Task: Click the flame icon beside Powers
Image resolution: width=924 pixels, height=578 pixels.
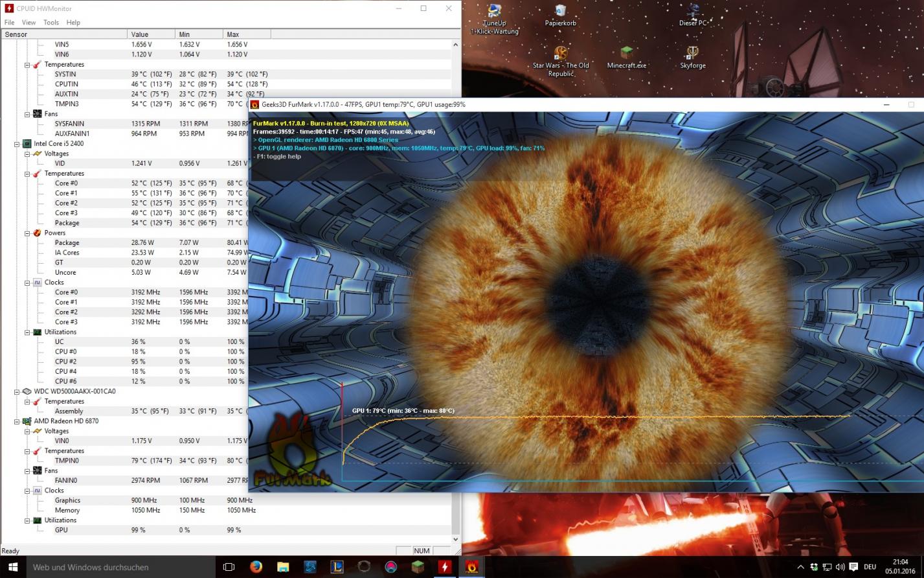Action: tap(38, 233)
